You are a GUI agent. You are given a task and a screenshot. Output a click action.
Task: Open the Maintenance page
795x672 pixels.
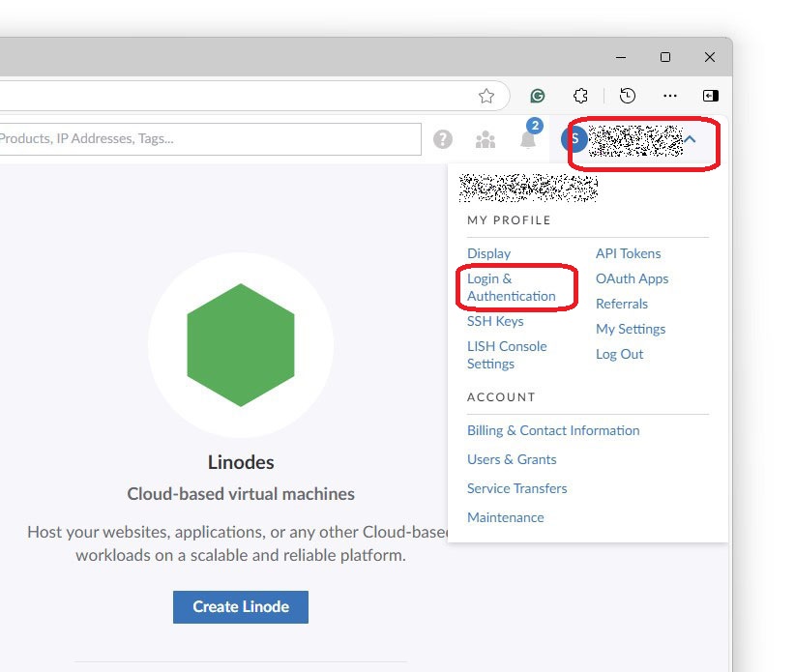pos(505,517)
